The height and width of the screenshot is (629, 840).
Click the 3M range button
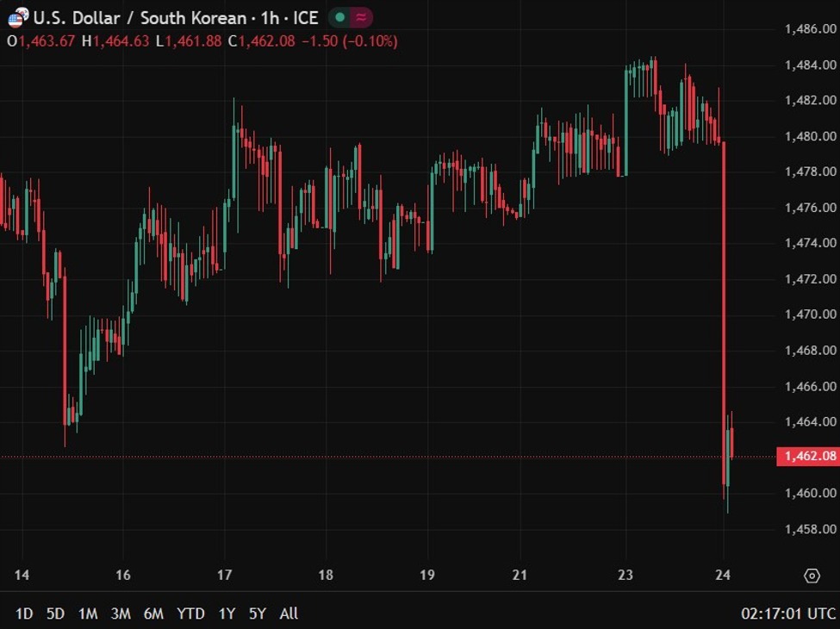[119, 613]
